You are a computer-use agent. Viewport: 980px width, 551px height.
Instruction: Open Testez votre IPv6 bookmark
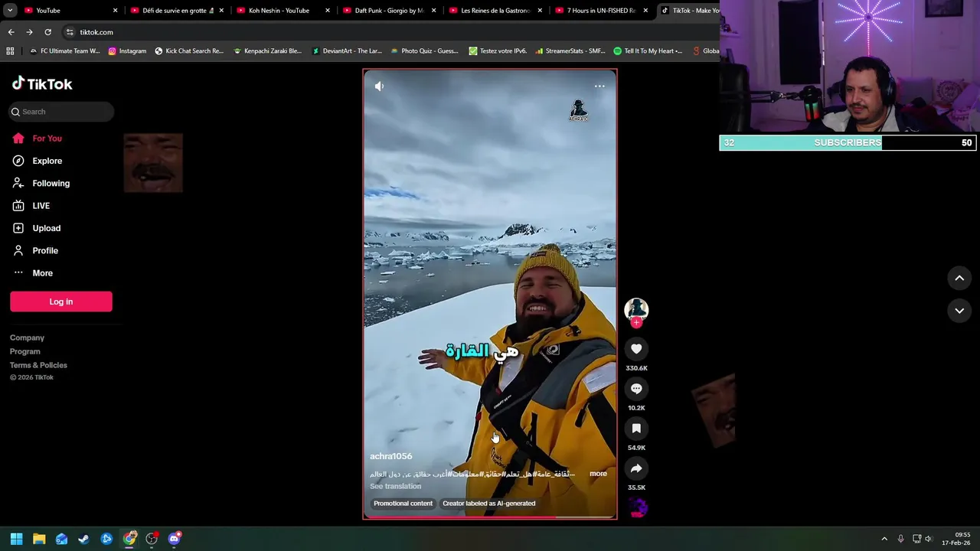point(498,51)
